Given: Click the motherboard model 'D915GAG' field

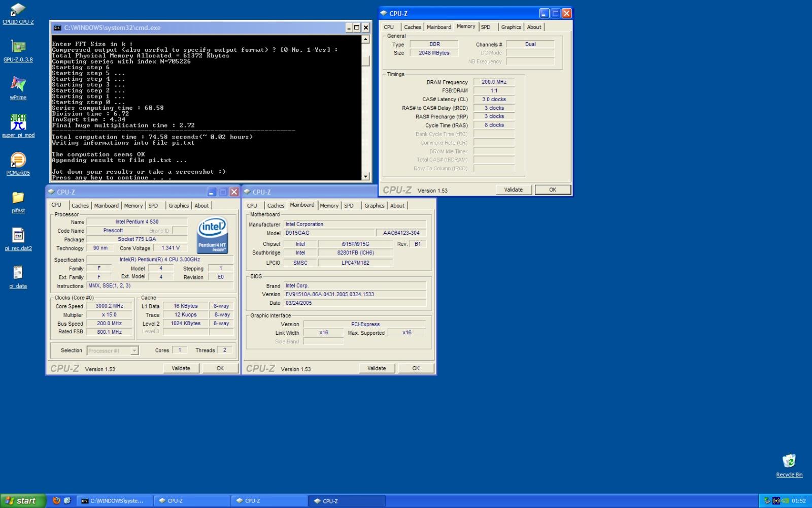Looking at the screenshot, I should pos(329,233).
